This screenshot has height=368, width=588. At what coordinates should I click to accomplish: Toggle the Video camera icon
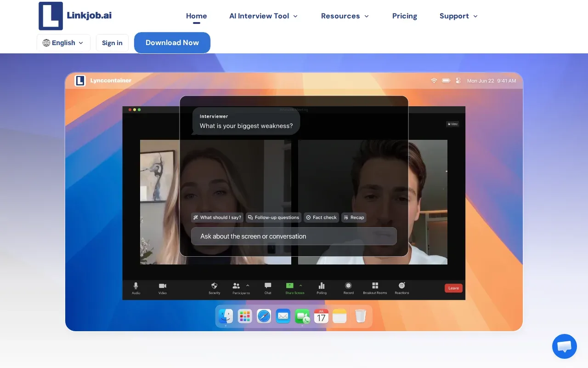tap(163, 286)
